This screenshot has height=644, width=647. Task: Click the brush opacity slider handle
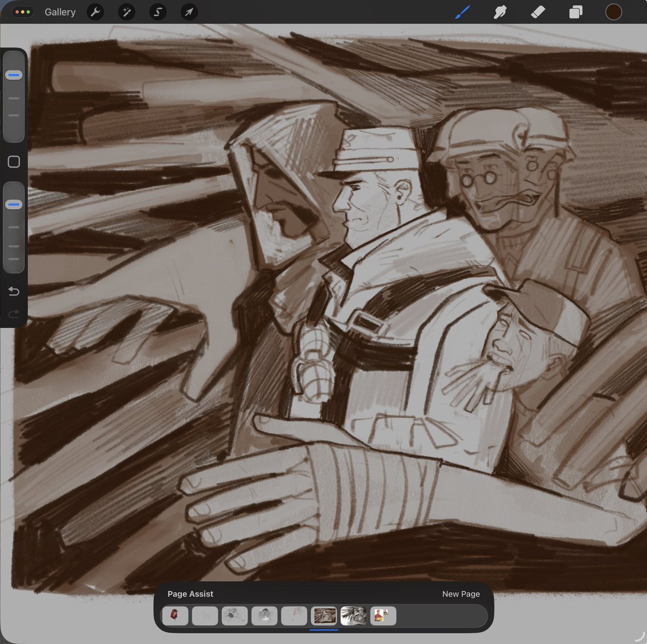14,204
